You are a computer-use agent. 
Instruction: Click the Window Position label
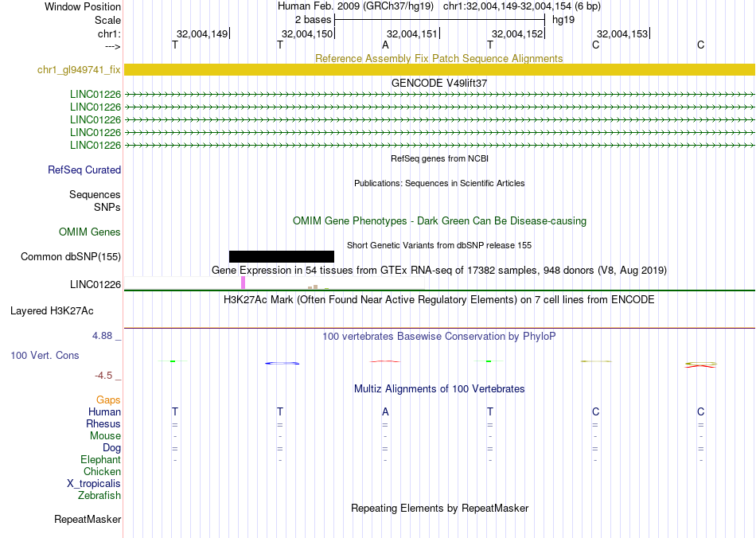tap(83, 6)
